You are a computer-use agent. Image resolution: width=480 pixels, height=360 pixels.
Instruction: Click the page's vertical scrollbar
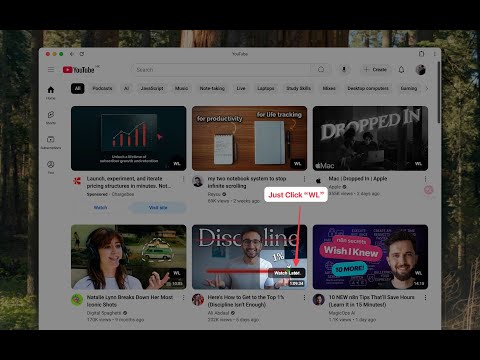(439, 92)
